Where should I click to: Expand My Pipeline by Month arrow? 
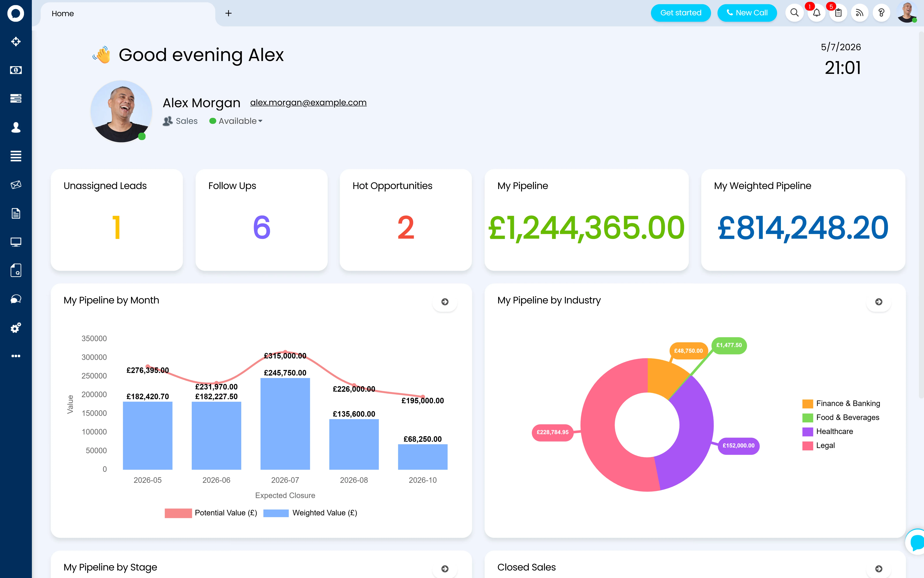445,302
